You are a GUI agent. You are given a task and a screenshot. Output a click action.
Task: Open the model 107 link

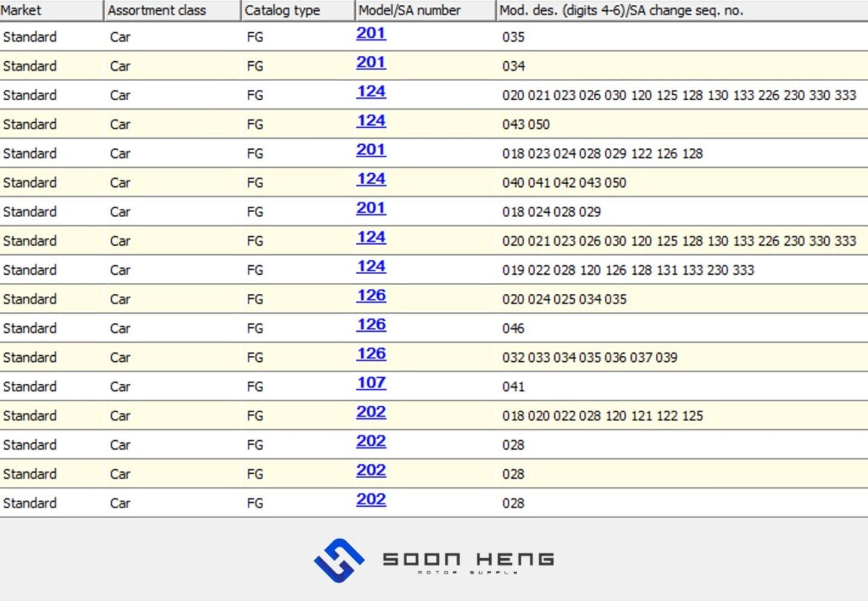point(371,383)
